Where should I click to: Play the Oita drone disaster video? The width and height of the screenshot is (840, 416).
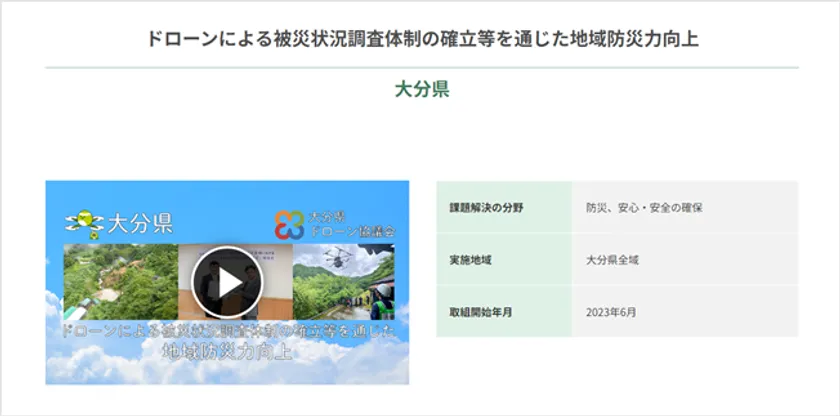pos(227,283)
